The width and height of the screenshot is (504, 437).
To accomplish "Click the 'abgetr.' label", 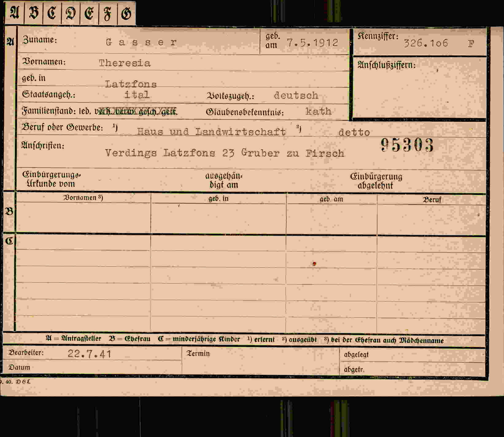I will point(354,370).
